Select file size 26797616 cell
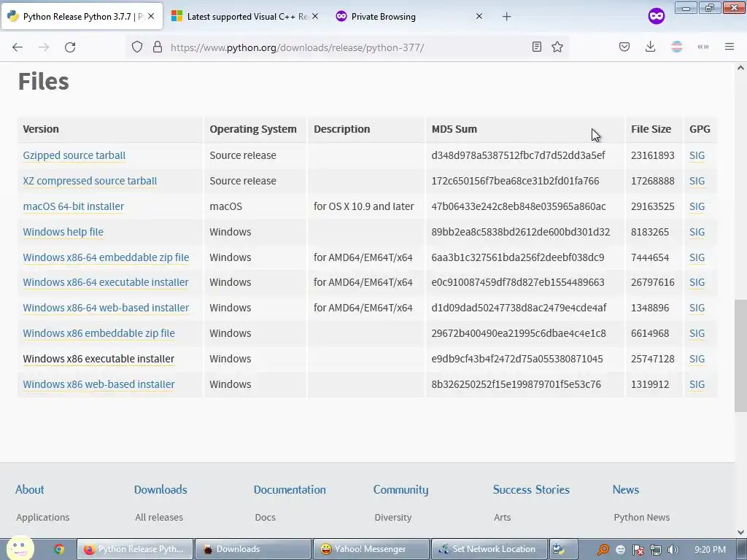The width and height of the screenshot is (747, 560). click(x=653, y=282)
